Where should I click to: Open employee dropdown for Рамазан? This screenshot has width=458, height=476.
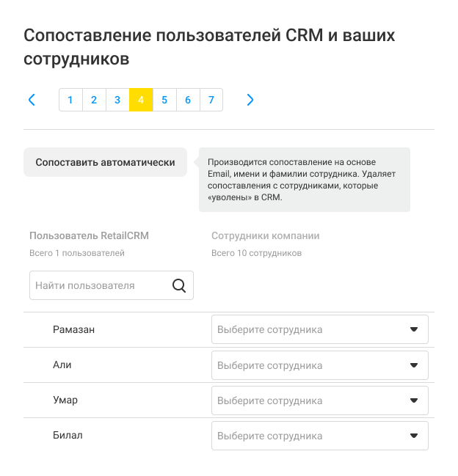point(319,329)
